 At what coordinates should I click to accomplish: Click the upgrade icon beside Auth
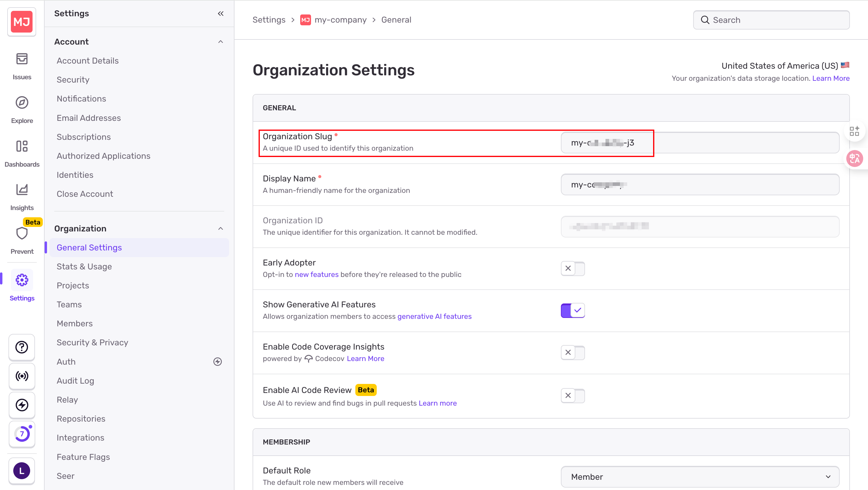point(218,362)
